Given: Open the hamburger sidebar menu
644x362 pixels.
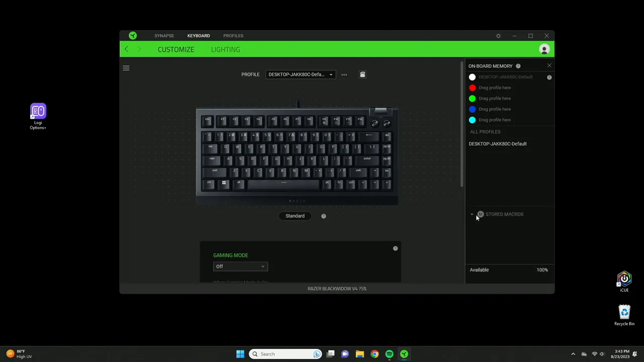Looking at the screenshot, I should (x=126, y=68).
